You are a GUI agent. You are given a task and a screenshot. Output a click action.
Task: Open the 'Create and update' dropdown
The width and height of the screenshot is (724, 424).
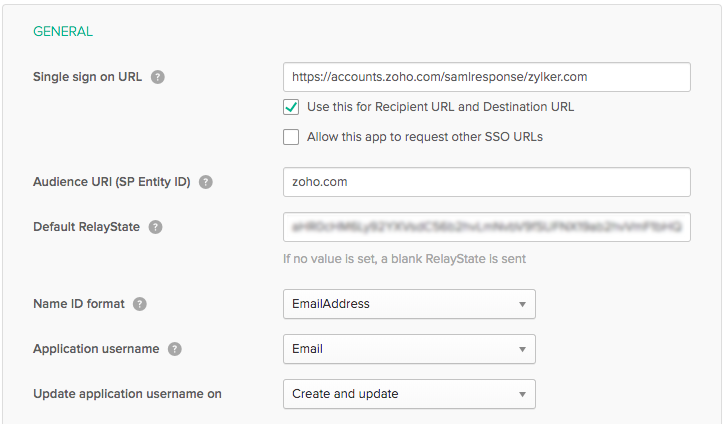pyautogui.click(x=409, y=394)
